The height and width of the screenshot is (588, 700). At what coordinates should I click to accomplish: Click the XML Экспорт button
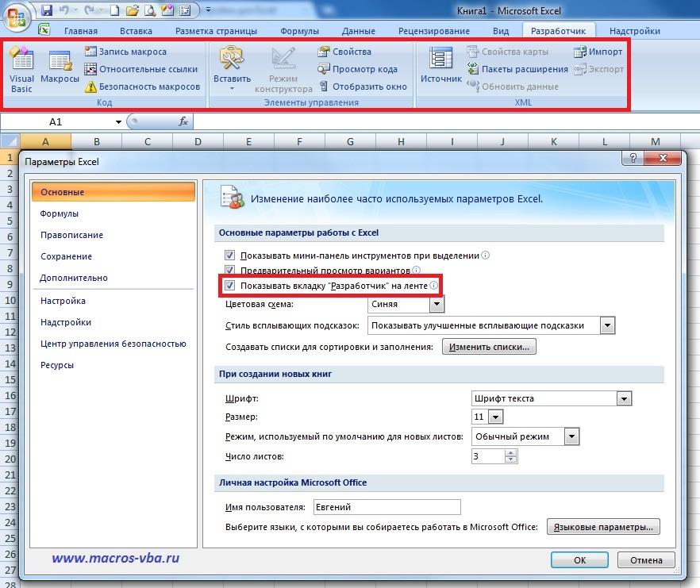598,69
